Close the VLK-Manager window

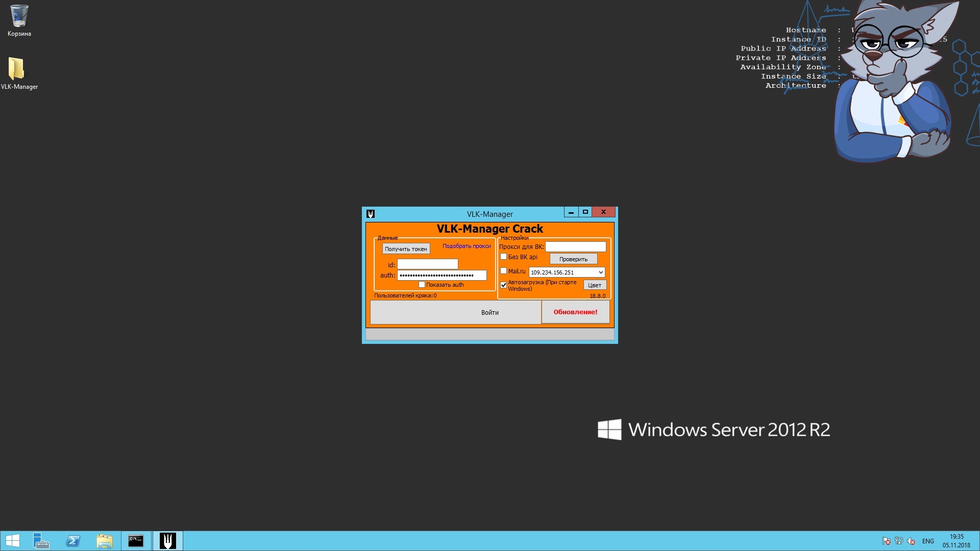(x=604, y=212)
